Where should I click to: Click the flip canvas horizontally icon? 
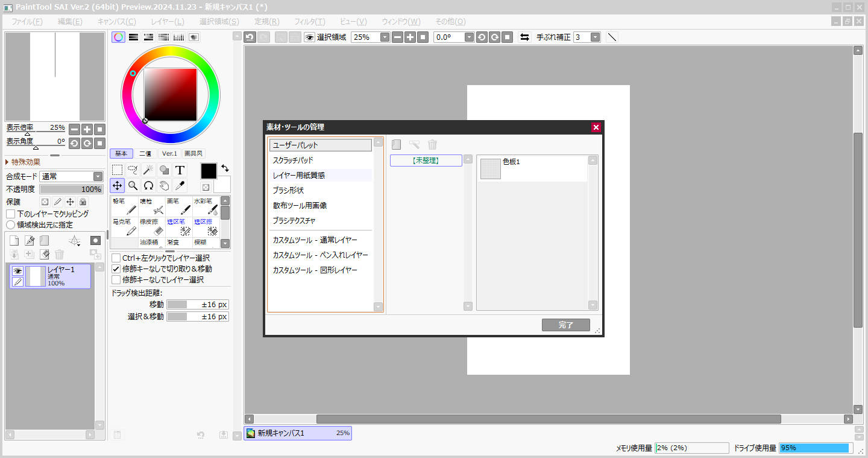coord(524,37)
